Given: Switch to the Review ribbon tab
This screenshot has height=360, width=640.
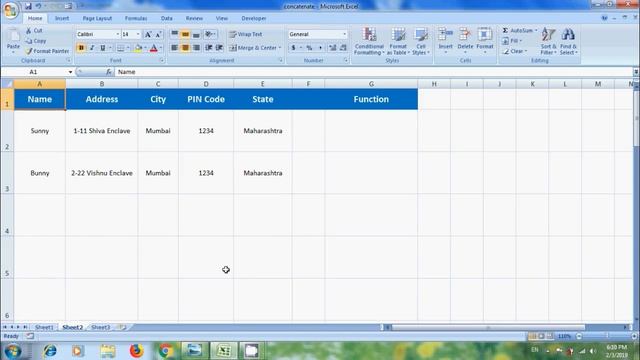Looking at the screenshot, I should tap(194, 18).
